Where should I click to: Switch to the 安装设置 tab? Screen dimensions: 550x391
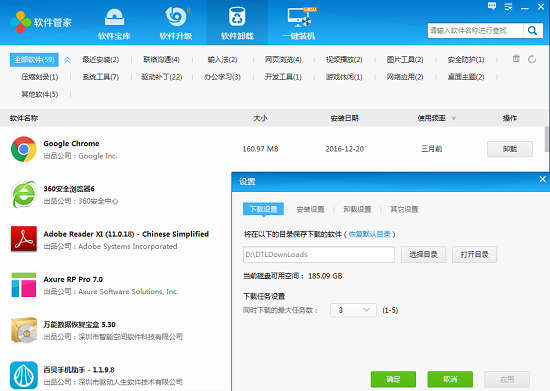310,209
